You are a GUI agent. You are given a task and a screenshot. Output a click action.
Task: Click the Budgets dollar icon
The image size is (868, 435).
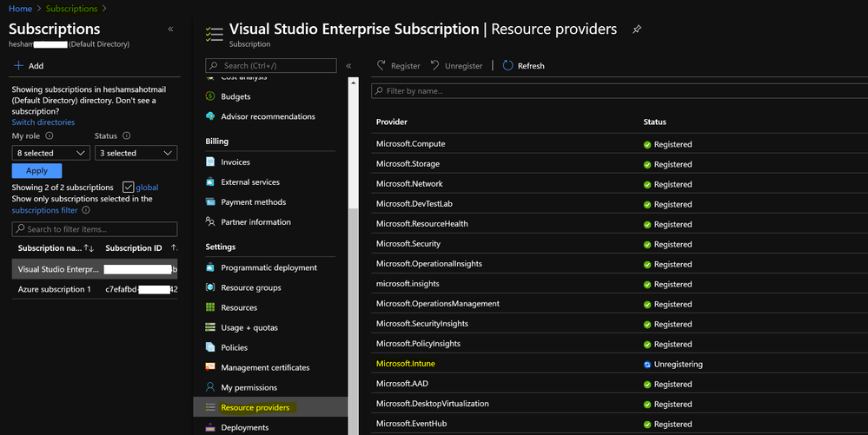[x=210, y=96]
